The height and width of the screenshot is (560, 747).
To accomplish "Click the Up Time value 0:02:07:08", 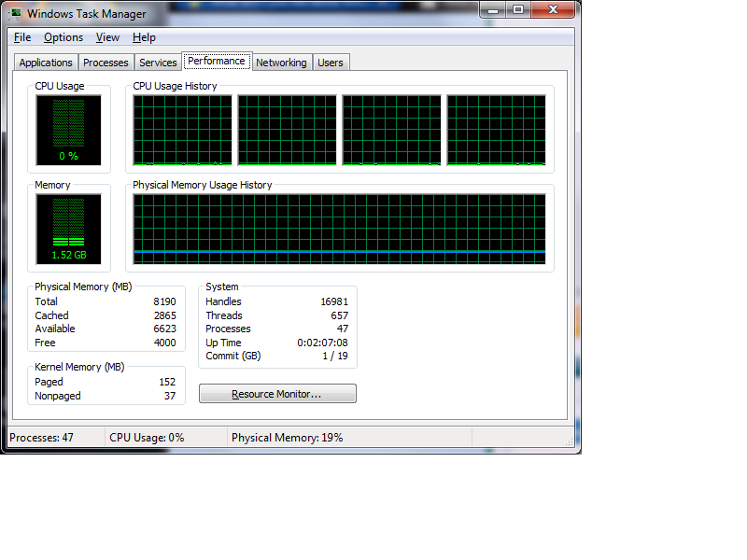I will pyautogui.click(x=322, y=343).
